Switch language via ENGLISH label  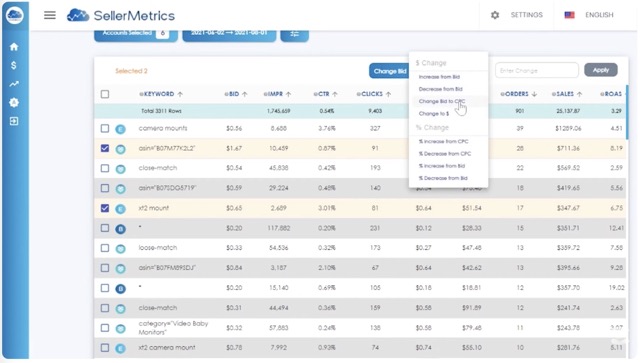tap(599, 15)
